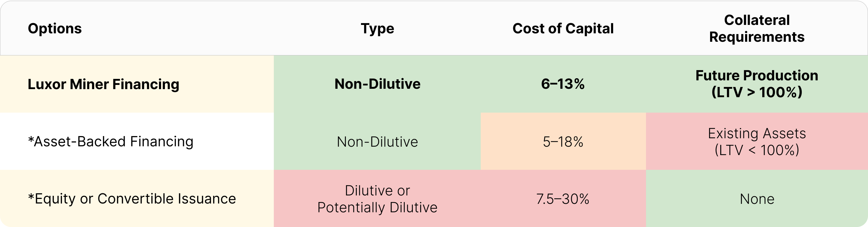Click the bold Non-Dilutive cell for Luxor
This screenshot has height=227, width=868.
(x=377, y=84)
